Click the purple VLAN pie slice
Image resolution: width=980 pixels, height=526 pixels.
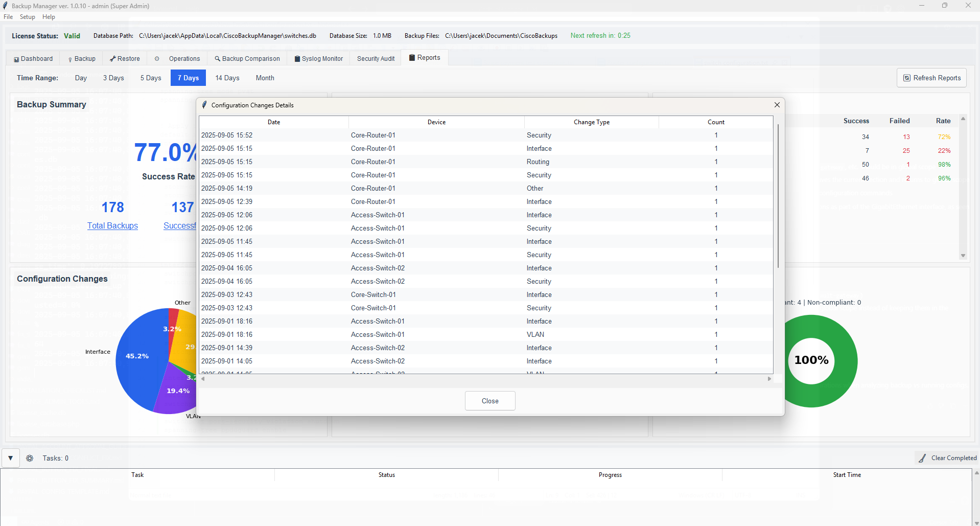point(176,391)
